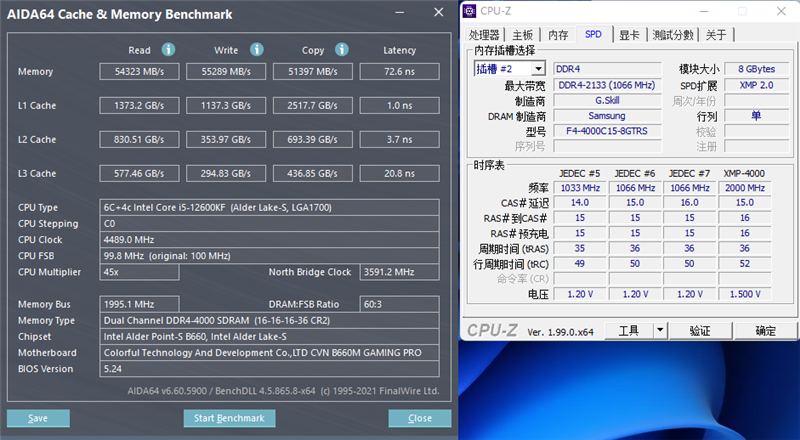800x440 pixels.
Task: Click Memory Bus value 1995.1 MHz
Action: 139,304
